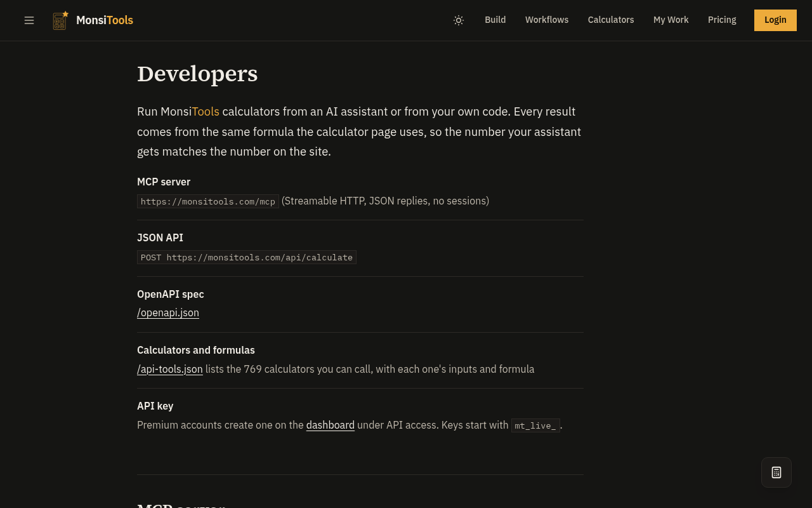This screenshot has width=812, height=508.
Task: Open the Pricing page link
Action: coord(722,20)
